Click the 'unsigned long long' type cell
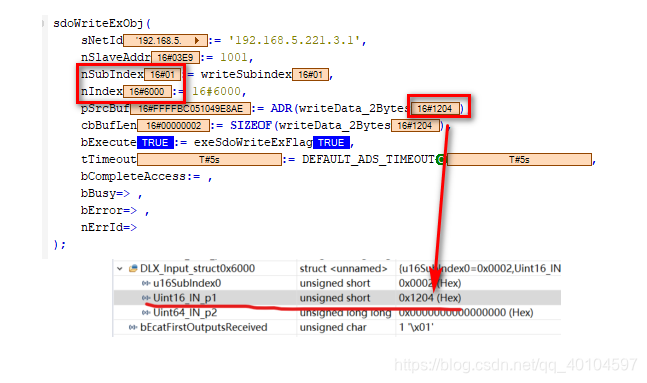The image size is (647, 383). 345,312
